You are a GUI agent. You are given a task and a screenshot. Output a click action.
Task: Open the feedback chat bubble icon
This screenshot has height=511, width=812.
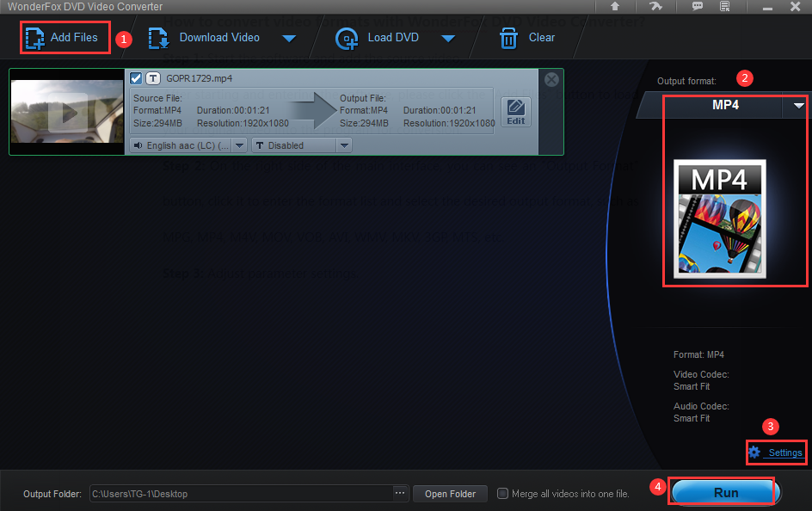[x=698, y=6]
